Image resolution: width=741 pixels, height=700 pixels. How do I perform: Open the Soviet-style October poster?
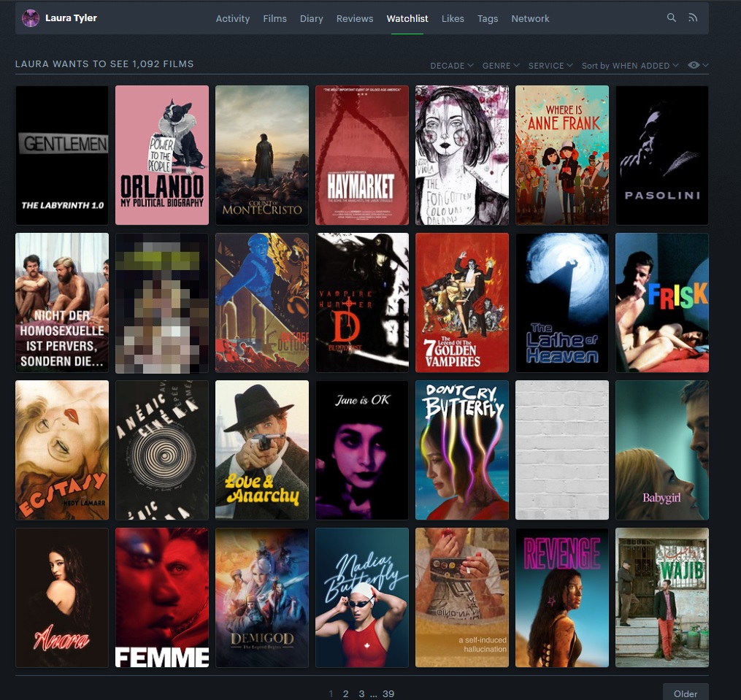[262, 302]
